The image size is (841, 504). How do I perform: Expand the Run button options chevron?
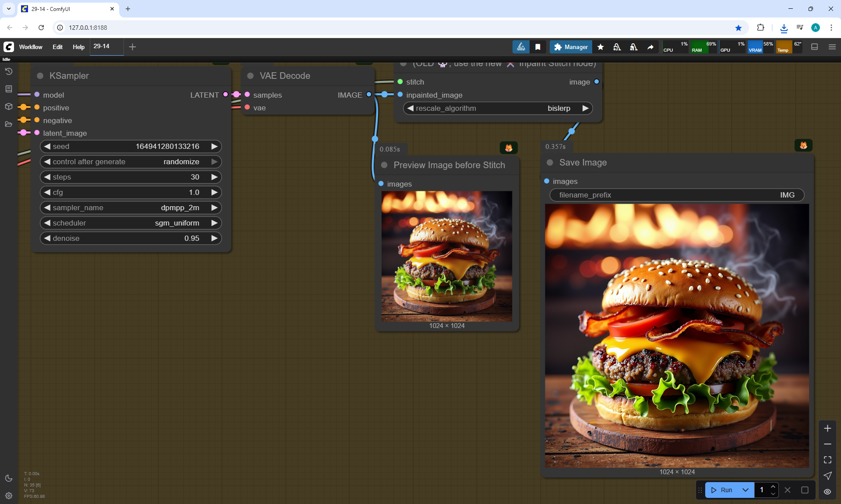click(x=746, y=490)
